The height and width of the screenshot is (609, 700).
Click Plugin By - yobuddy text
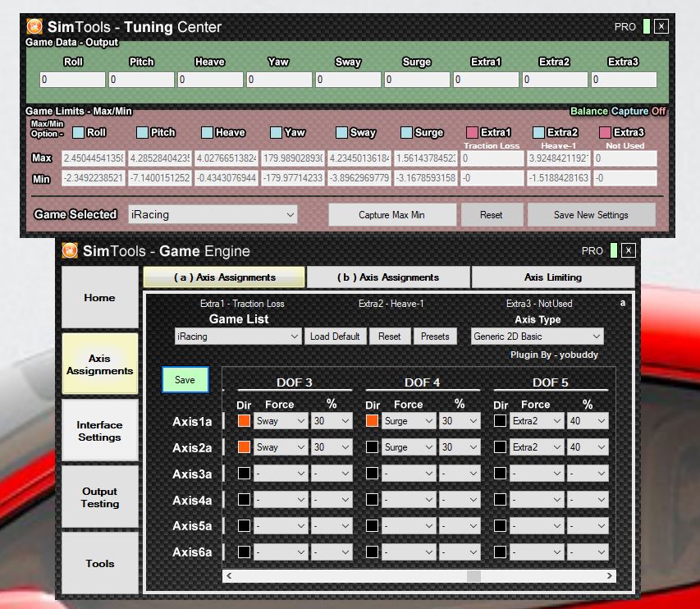coord(554,355)
